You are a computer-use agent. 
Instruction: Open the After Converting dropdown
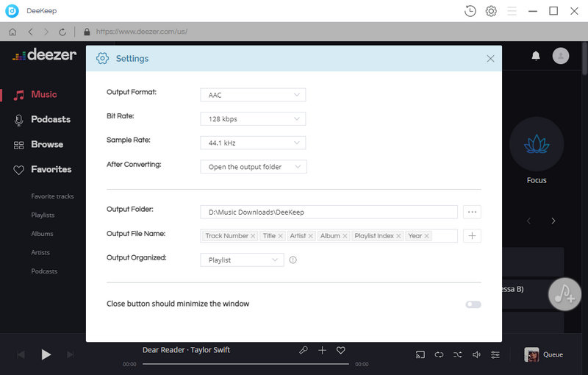point(254,167)
